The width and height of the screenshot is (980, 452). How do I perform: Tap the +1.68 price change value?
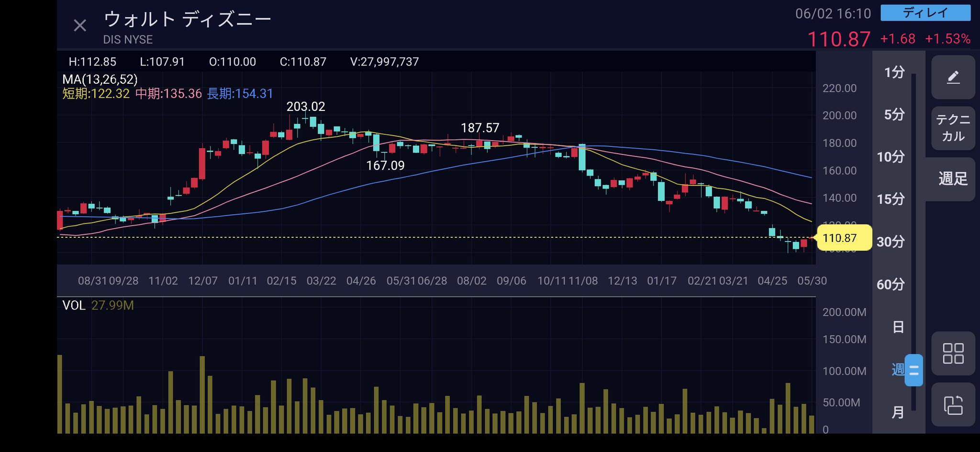898,39
